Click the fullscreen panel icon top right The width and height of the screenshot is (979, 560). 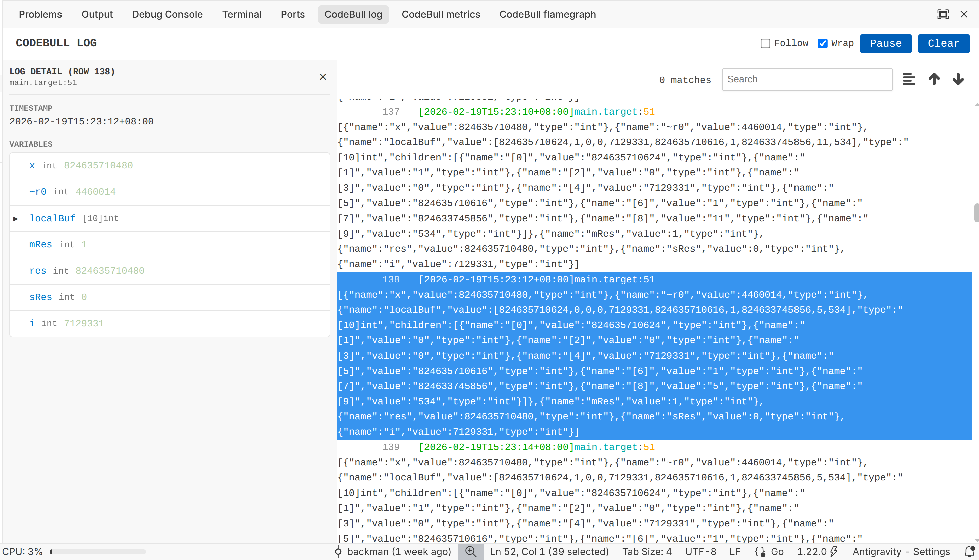pyautogui.click(x=943, y=14)
